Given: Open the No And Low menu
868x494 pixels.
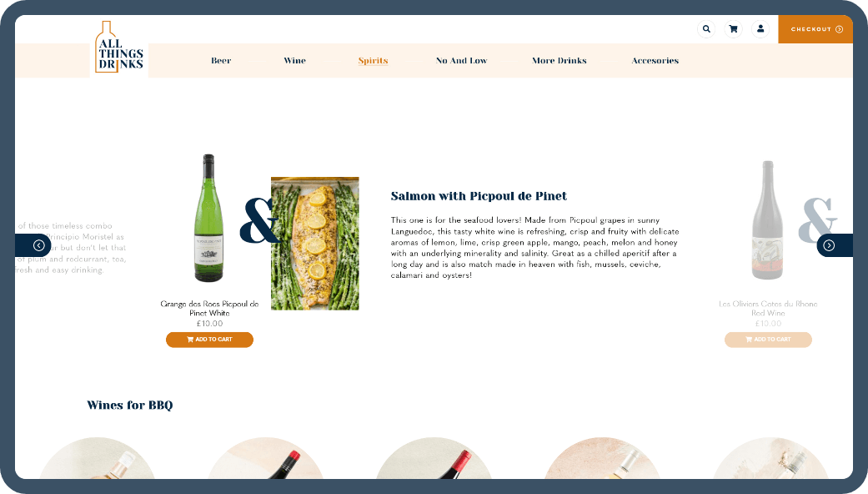Looking at the screenshot, I should (461, 60).
